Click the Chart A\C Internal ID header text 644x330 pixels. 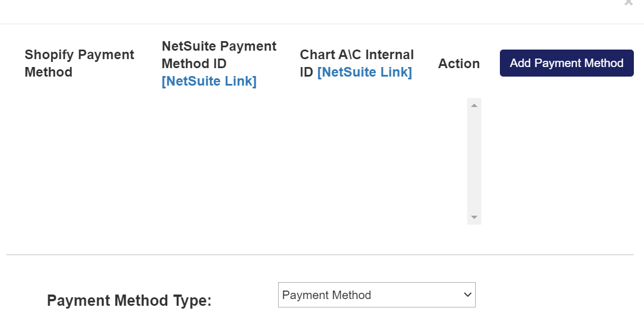(356, 55)
